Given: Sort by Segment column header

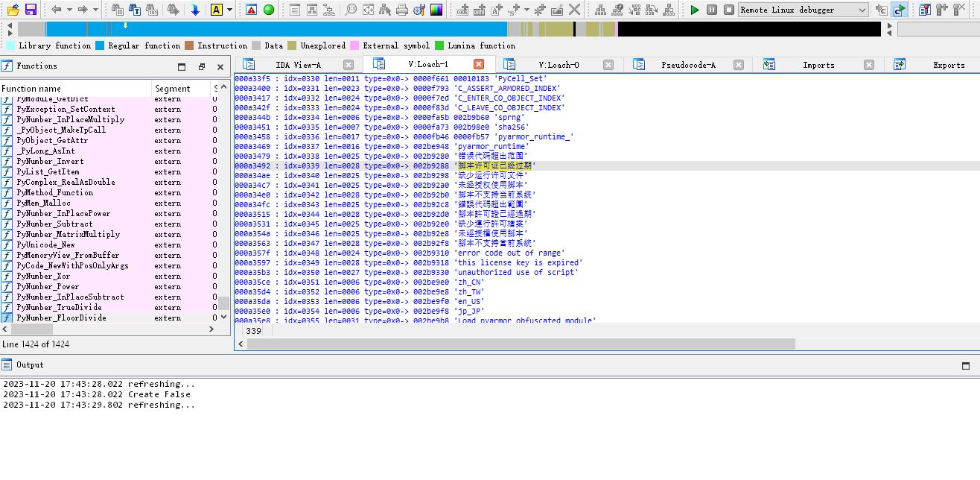Looking at the screenshot, I should pyautogui.click(x=182, y=89).
